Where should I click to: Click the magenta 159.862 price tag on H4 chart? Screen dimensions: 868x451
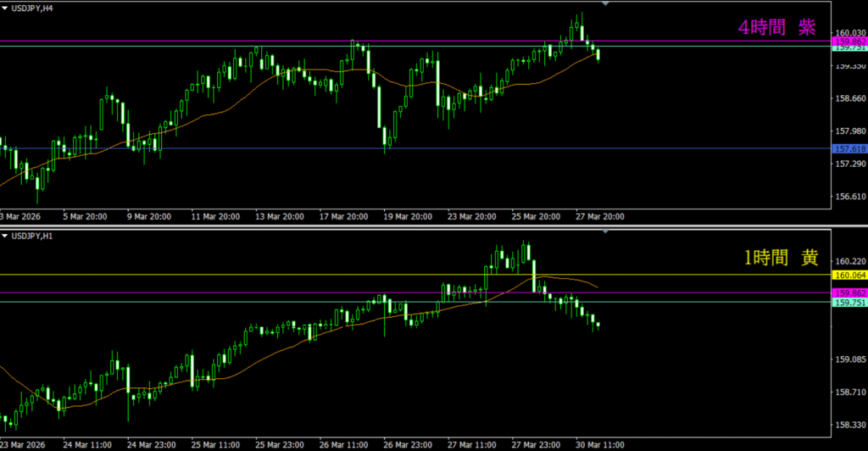[850, 41]
